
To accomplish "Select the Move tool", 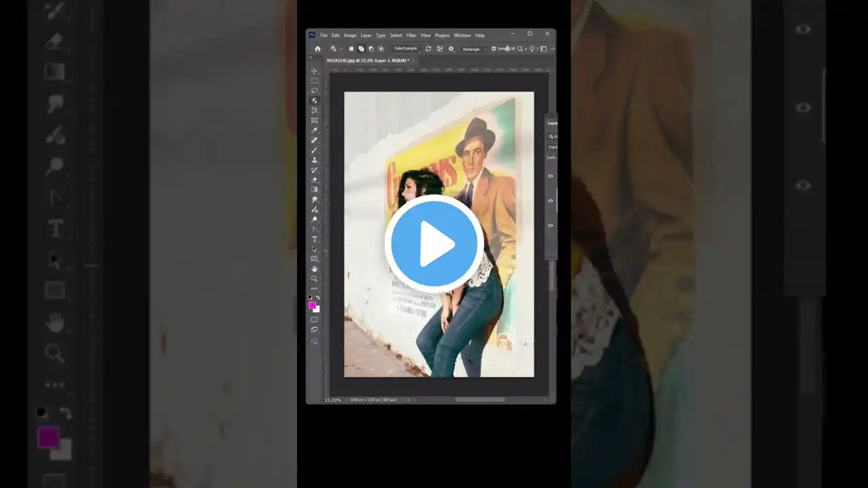I will coord(314,70).
